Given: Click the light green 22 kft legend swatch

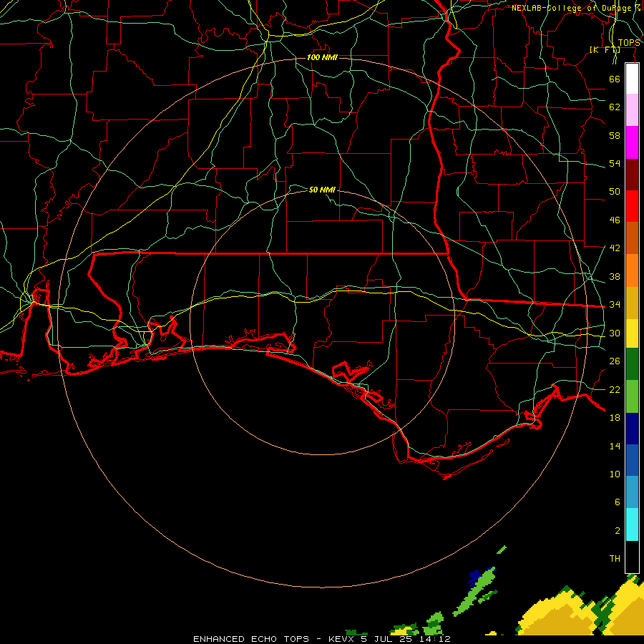Looking at the screenshot, I should (632, 396).
